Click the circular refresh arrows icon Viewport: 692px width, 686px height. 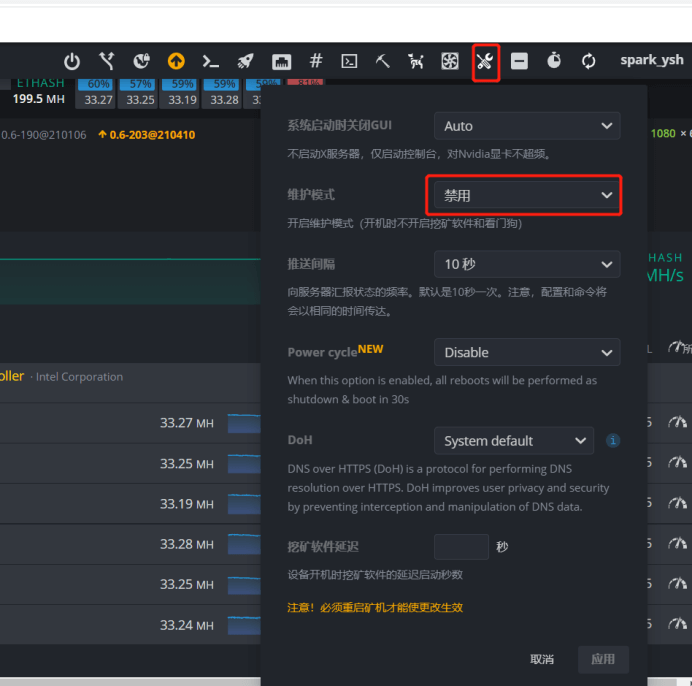click(588, 61)
